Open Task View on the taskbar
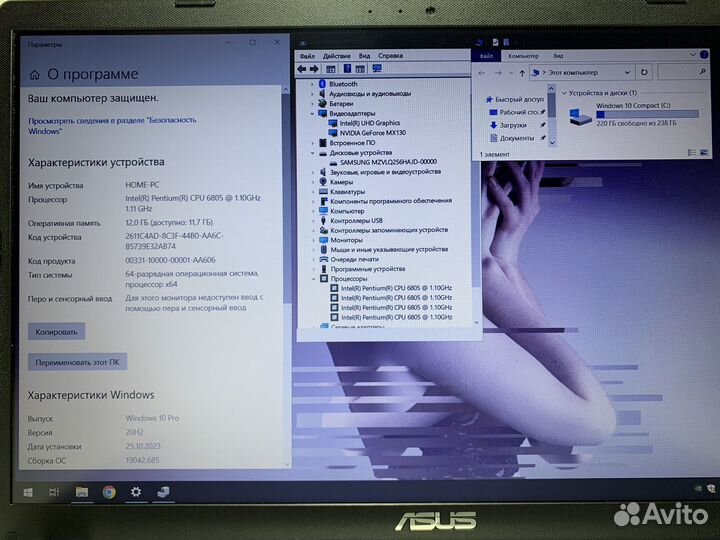The height and width of the screenshot is (540, 720). 54,493
